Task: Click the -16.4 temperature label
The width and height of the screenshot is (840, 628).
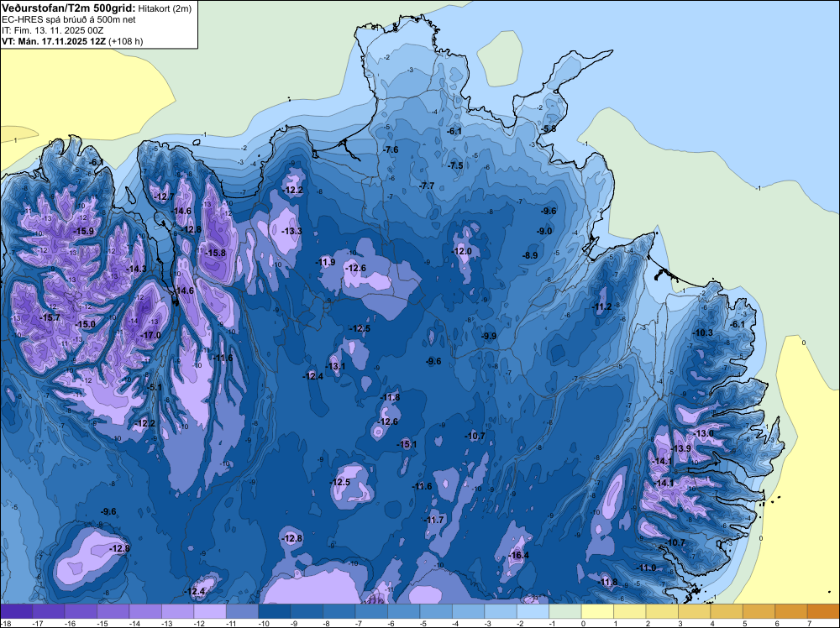Action: pyautogui.click(x=518, y=555)
